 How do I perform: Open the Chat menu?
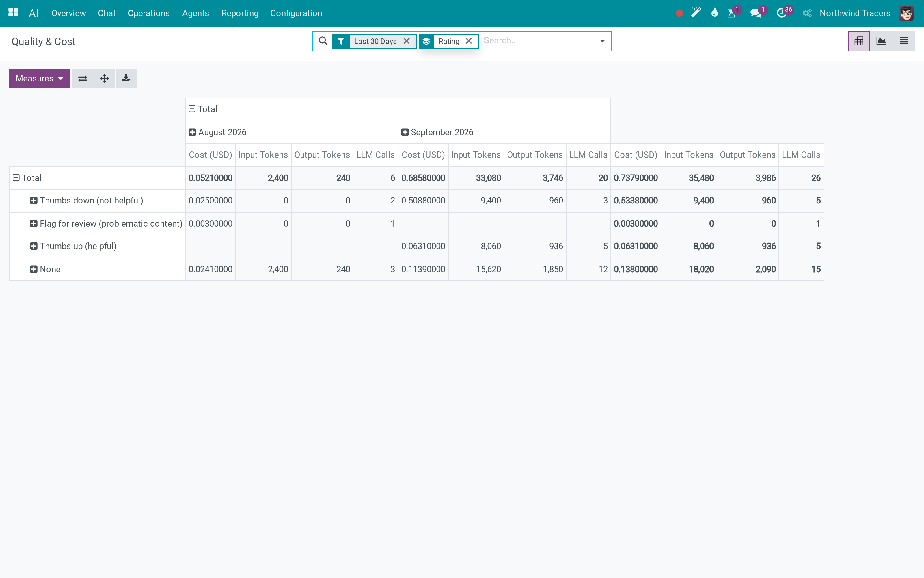107,13
